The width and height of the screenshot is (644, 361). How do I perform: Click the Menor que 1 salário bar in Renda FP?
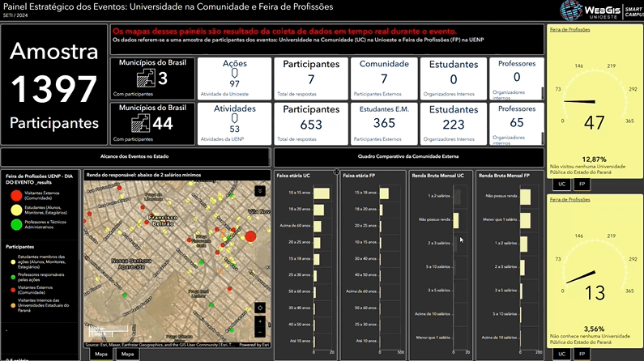[x=525, y=220]
